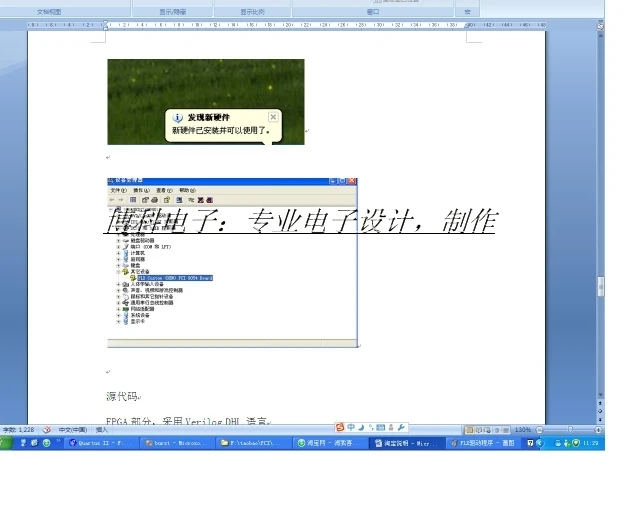Open the word count (字数: 1,228) dialog
Screen dimensions: 640x512
19,430
